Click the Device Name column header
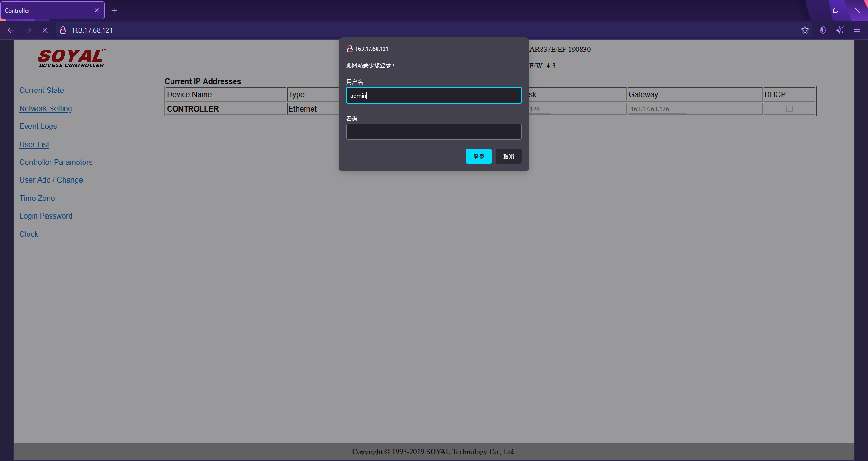Viewport: 868px width, 461px height. click(x=226, y=94)
